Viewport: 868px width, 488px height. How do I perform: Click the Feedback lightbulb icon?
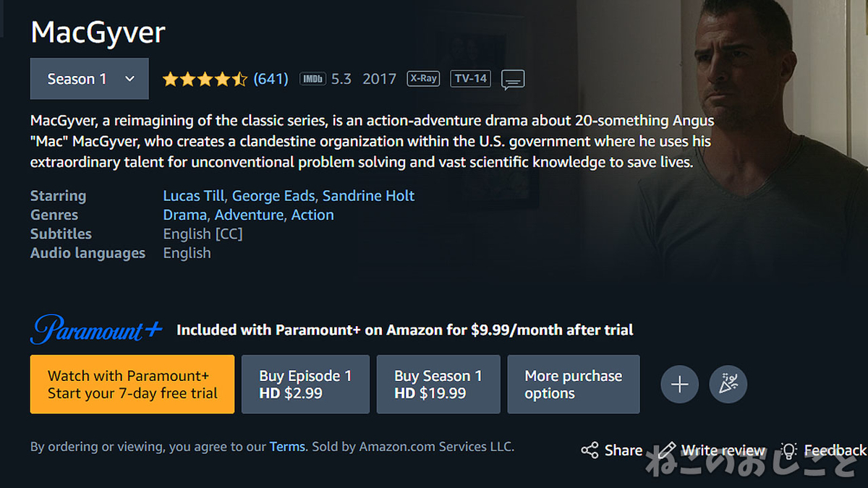click(788, 450)
